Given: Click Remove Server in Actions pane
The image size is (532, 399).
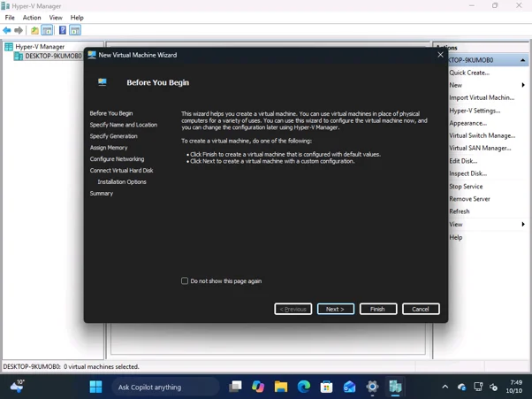Looking at the screenshot, I should pos(469,199).
